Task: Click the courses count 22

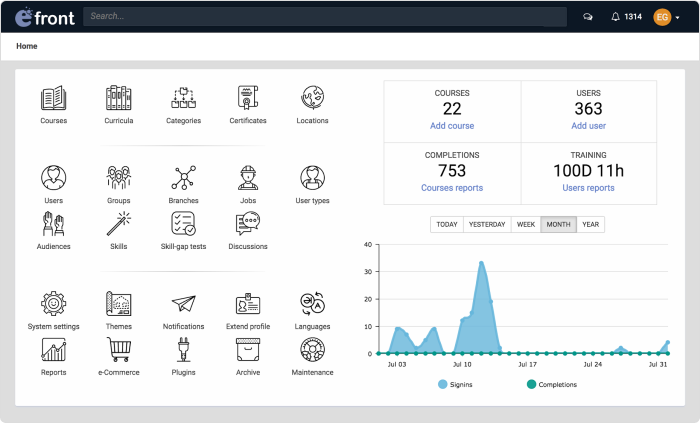Action: [x=452, y=108]
